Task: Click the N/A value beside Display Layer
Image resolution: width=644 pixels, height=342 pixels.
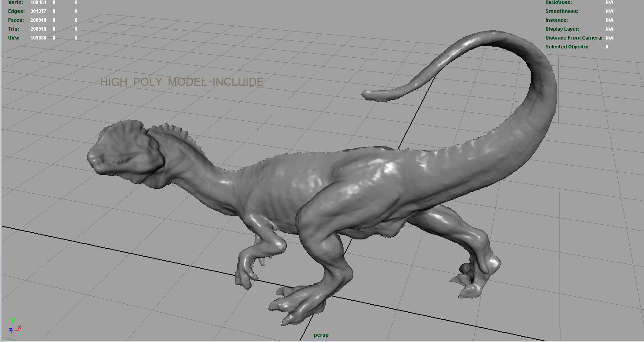Action: tap(609, 29)
